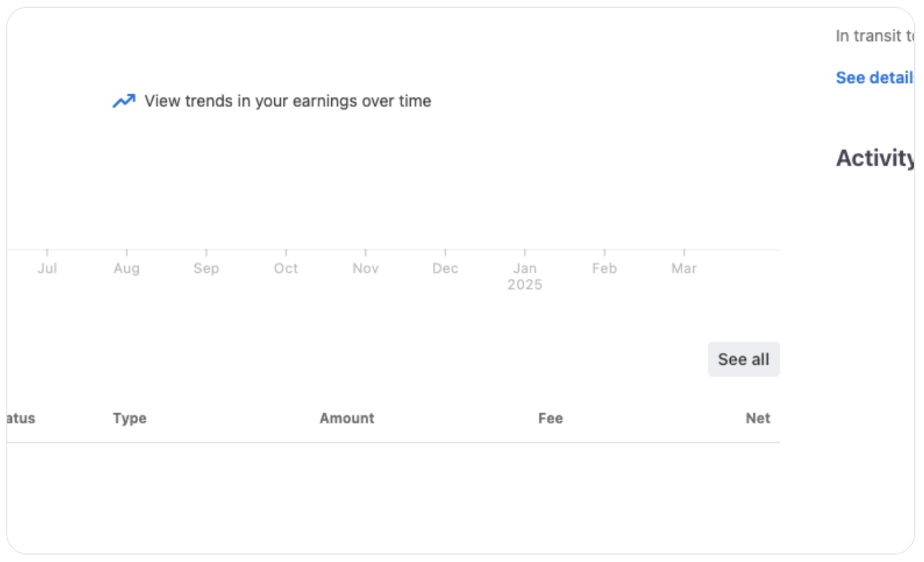Click the Jan 2025 axis label
This screenshot has width=924, height=562.
525,276
